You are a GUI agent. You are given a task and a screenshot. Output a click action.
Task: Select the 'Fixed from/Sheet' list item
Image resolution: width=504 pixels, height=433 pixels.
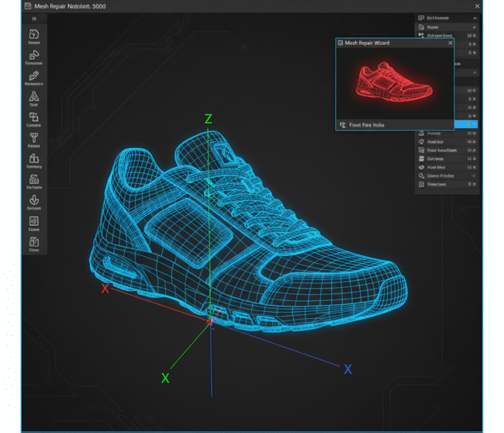(x=442, y=150)
